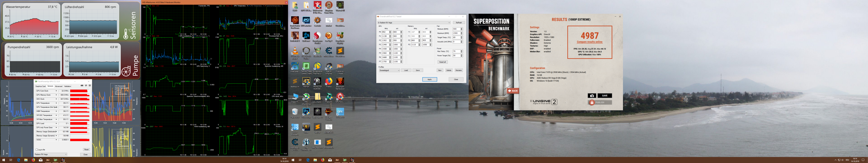868x163 pixels.
Task: Open the GPU-Z Radeon RX Vega device dropdown
Action: point(51,154)
